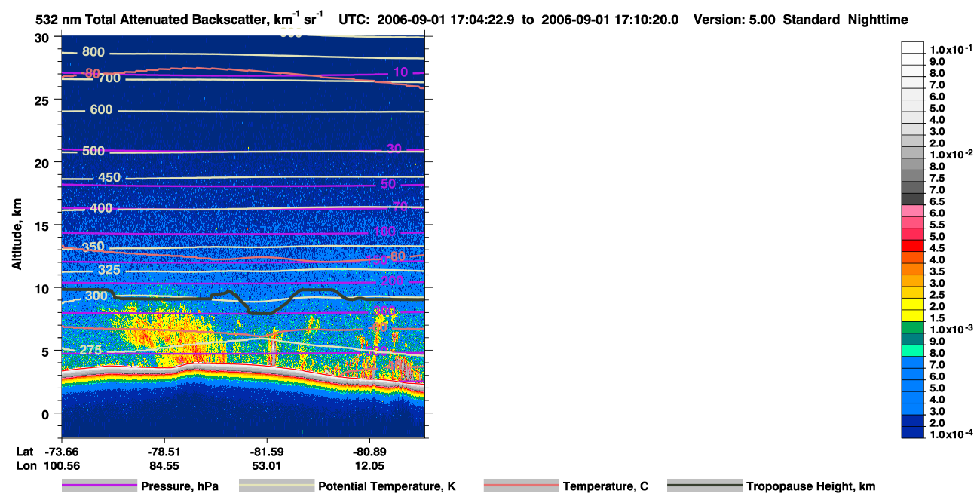
Task: Select the red 4.5 colorbar swatch
Action: pyautogui.click(x=913, y=247)
